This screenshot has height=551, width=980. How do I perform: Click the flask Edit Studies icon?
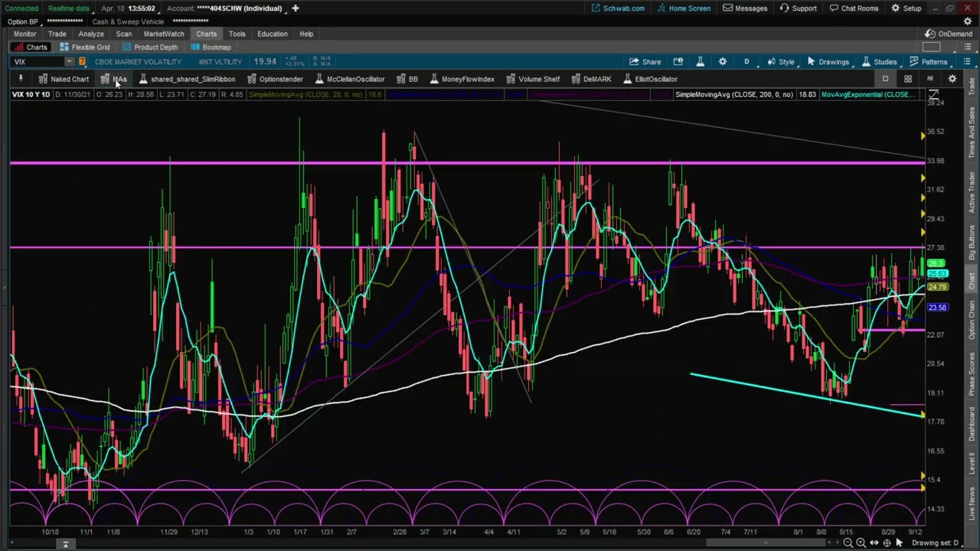[x=700, y=62]
